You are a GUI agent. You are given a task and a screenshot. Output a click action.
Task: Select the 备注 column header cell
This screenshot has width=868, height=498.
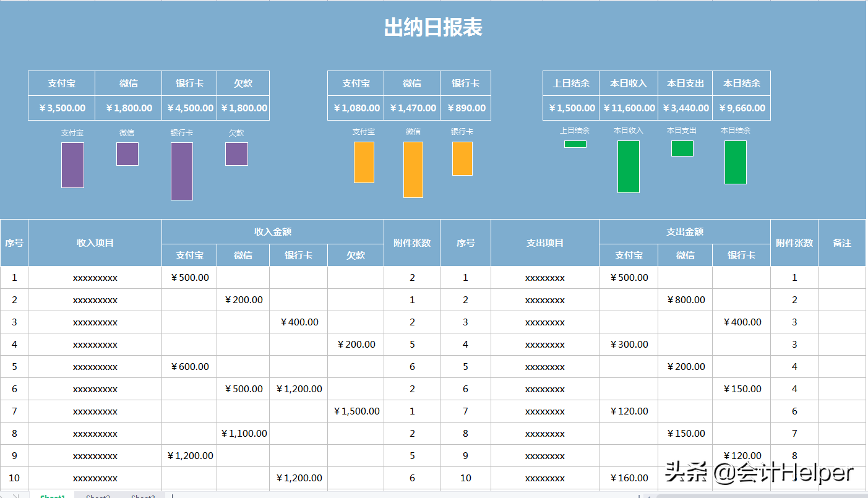[x=842, y=243]
